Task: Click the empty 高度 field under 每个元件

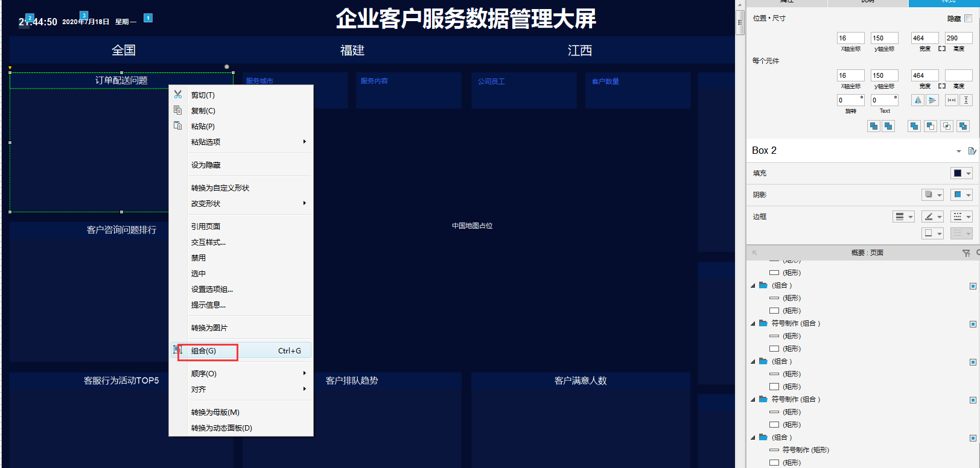Action: click(x=958, y=75)
